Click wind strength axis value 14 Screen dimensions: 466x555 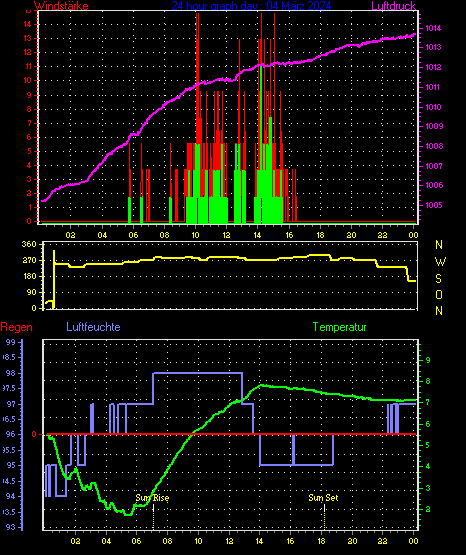coord(27,24)
